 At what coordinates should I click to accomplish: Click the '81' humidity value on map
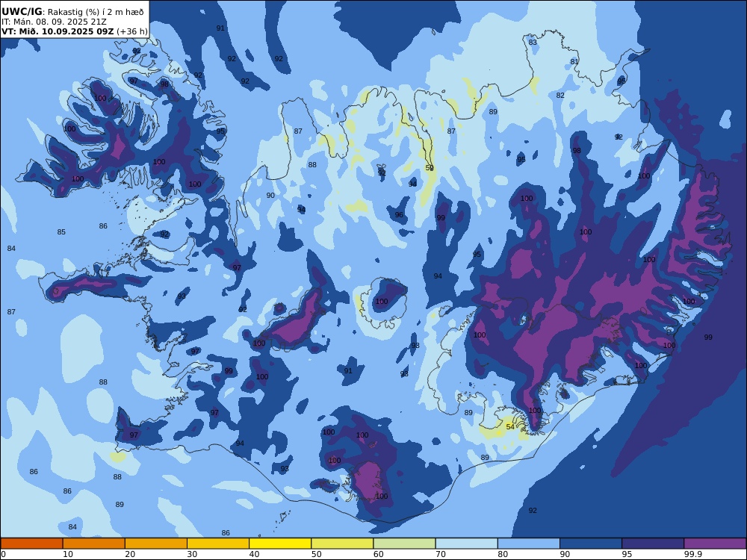click(574, 62)
